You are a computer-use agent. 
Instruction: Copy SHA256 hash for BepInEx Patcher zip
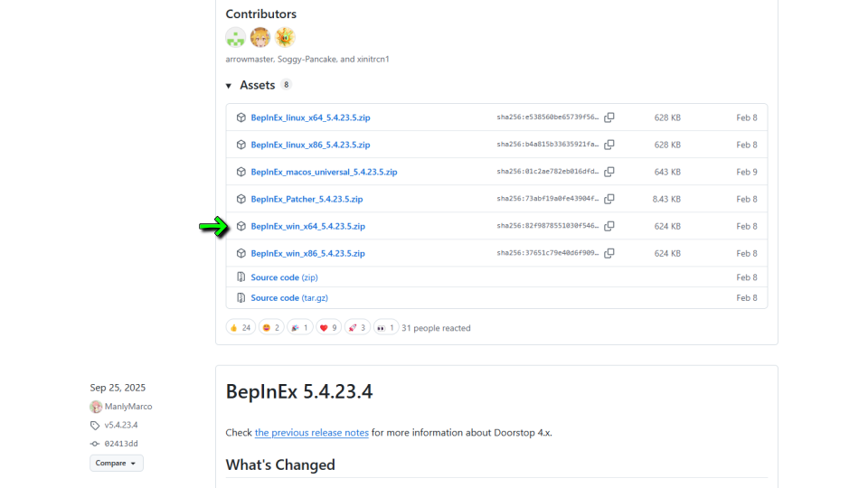pyautogui.click(x=609, y=199)
